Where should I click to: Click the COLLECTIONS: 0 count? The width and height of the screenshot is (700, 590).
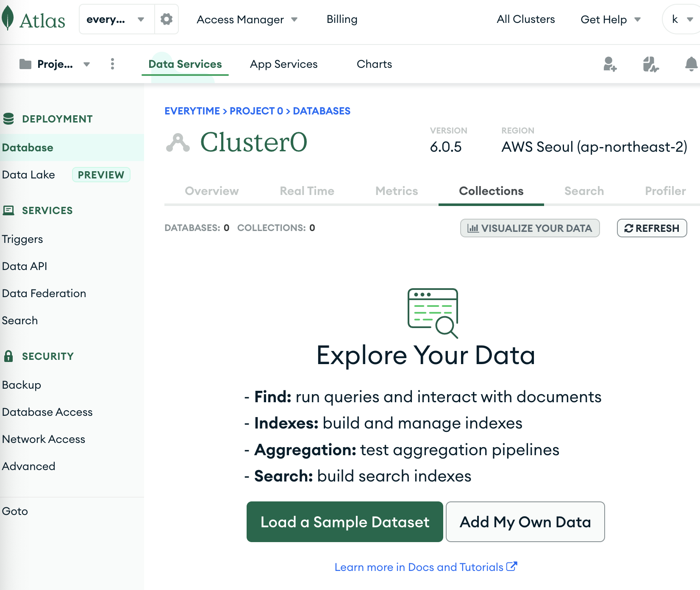276,228
